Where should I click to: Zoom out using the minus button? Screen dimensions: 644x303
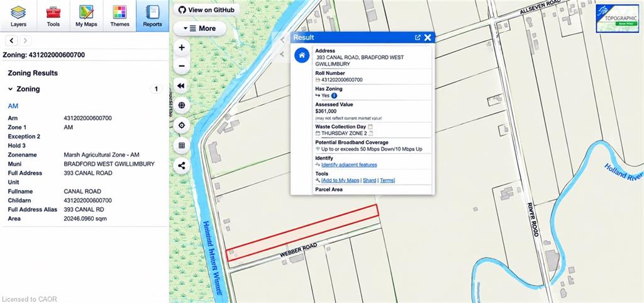(182, 66)
